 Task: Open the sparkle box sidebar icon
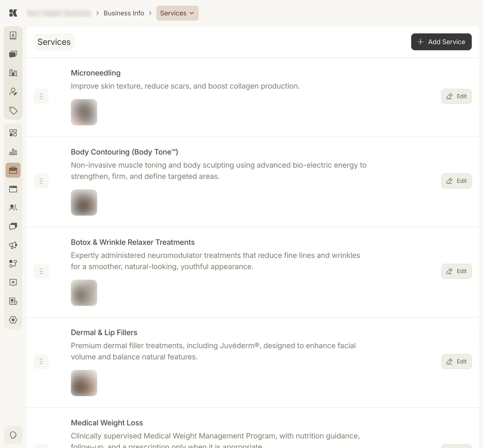pyautogui.click(x=13, y=282)
